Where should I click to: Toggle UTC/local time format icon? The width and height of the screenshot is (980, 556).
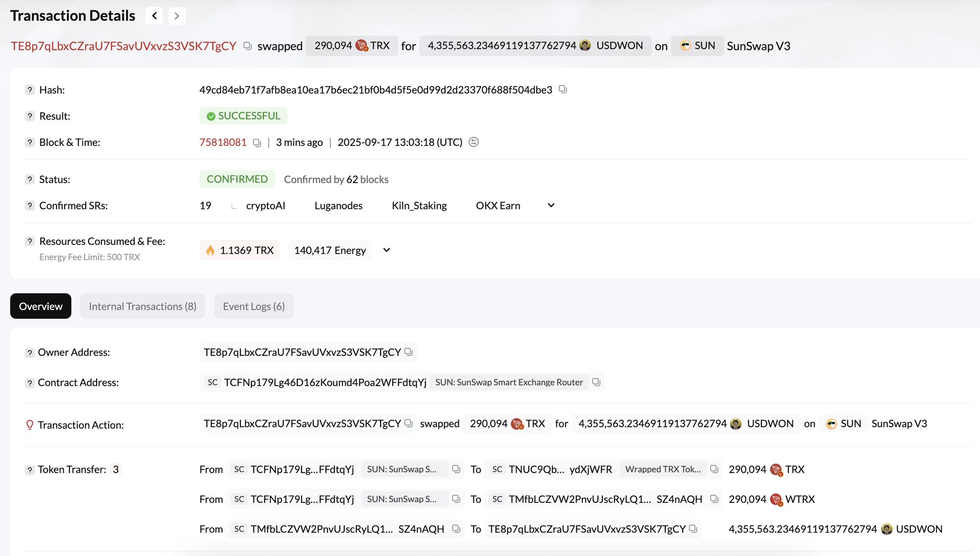coord(473,142)
